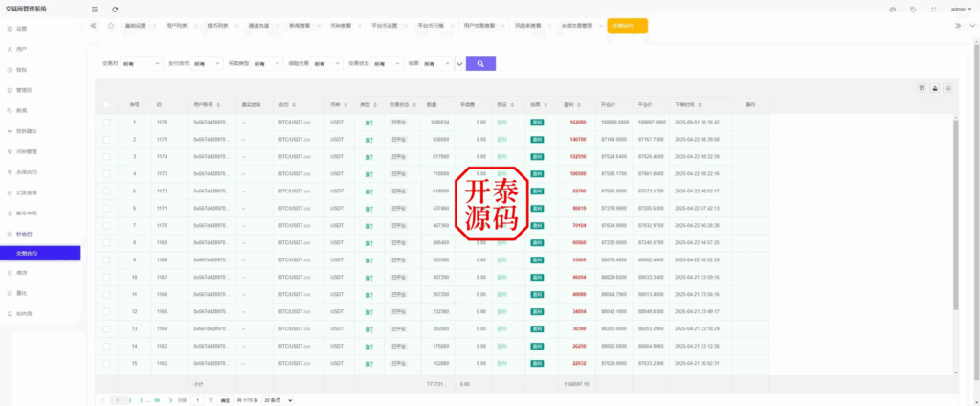Open 钱包 in the left sidebar
Viewport: 980px width, 406px height.
coord(22,69)
